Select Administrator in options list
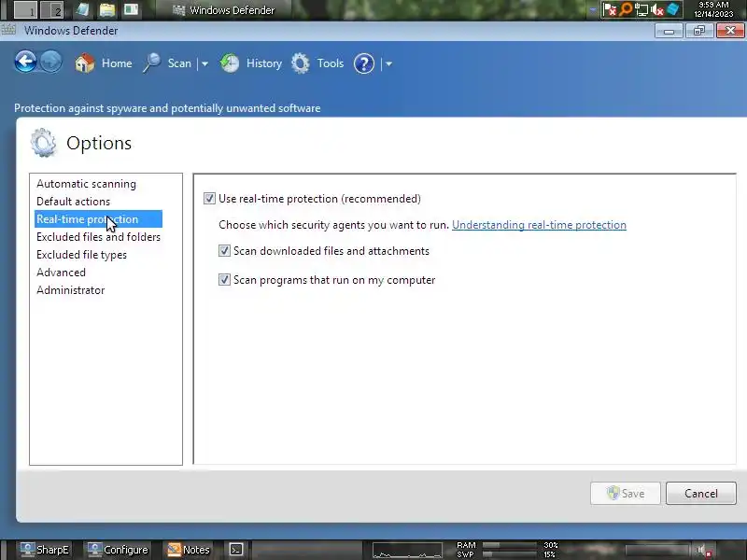Screen dimensions: 747x560 click(x=71, y=290)
